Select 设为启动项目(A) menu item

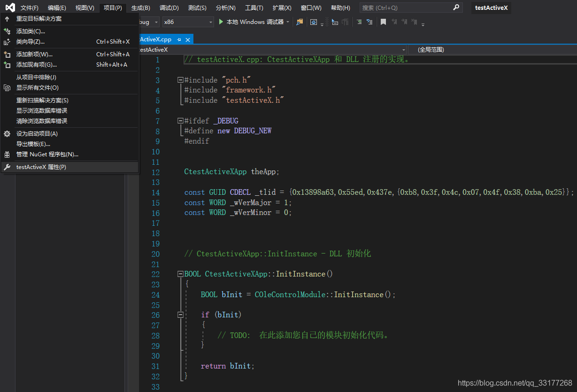click(37, 133)
